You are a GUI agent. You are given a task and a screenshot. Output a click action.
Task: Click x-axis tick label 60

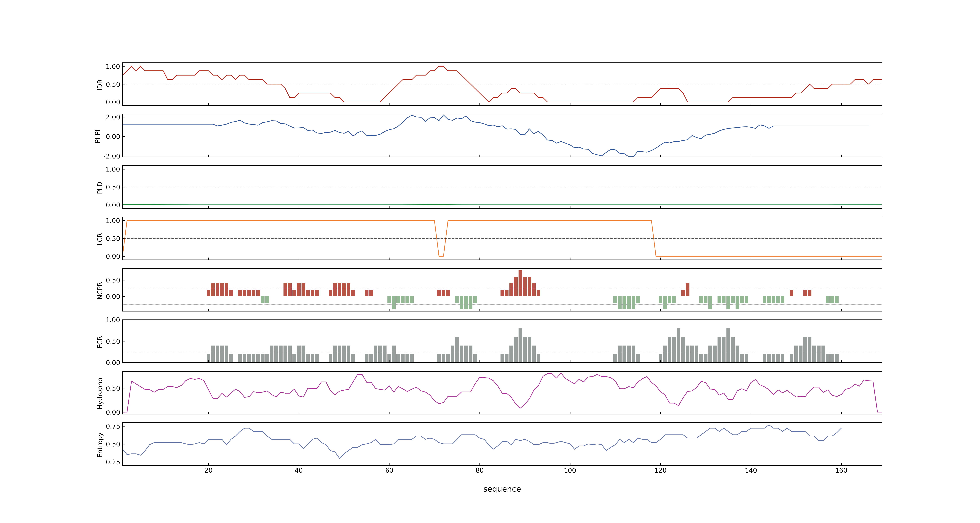point(389,470)
